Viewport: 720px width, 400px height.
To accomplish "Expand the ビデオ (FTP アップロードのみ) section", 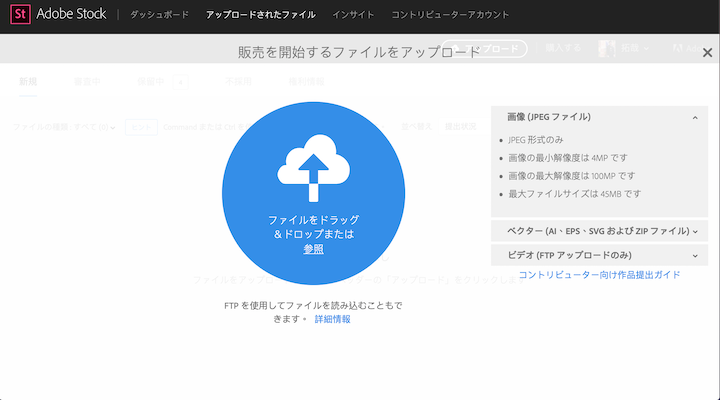I will [694, 254].
